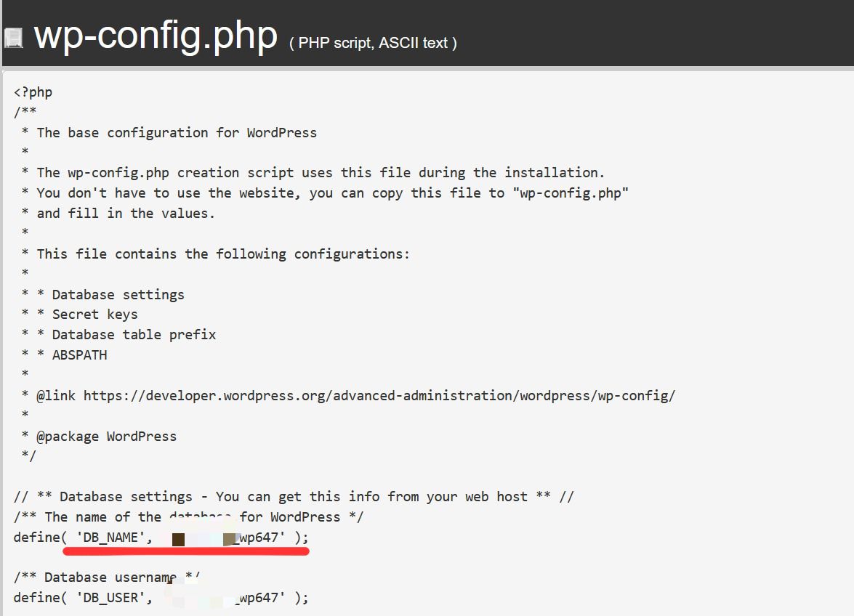
Task: Click the file icon beside wp-config.php title
Action: point(13,38)
